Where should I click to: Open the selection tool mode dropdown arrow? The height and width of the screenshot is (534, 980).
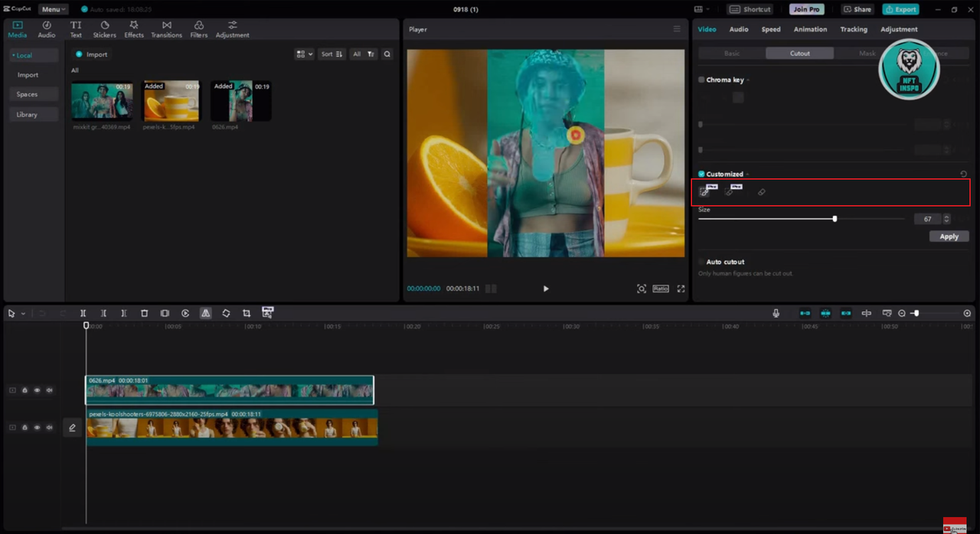23,314
